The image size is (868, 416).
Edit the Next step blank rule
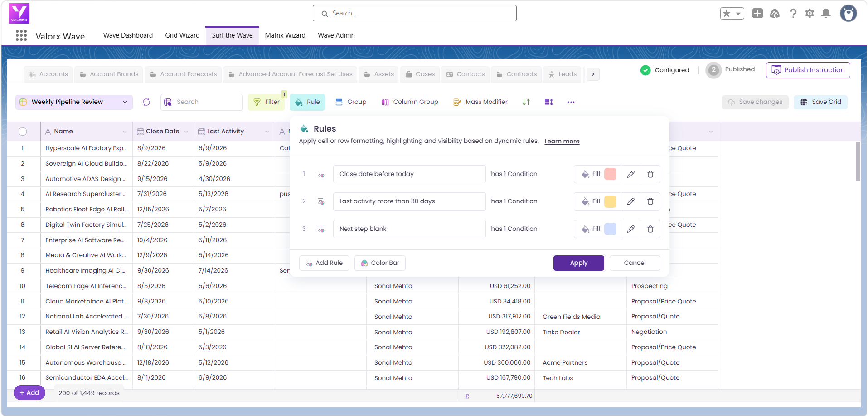[x=631, y=229]
